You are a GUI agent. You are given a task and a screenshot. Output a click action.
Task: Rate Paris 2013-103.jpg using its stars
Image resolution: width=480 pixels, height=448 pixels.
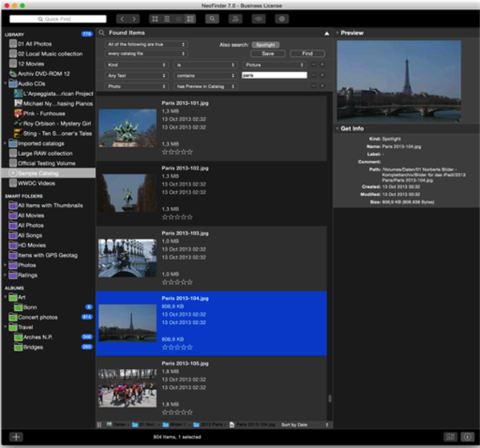[x=178, y=282]
